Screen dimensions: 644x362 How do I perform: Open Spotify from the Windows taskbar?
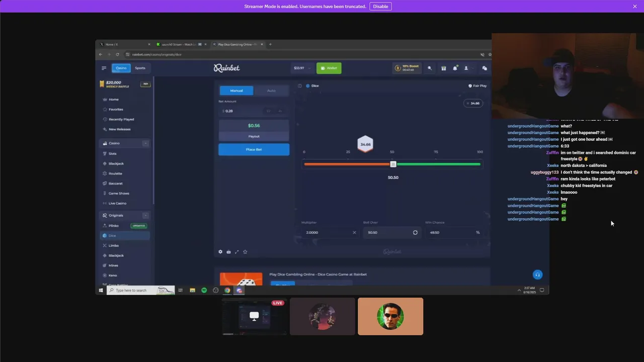point(204,290)
